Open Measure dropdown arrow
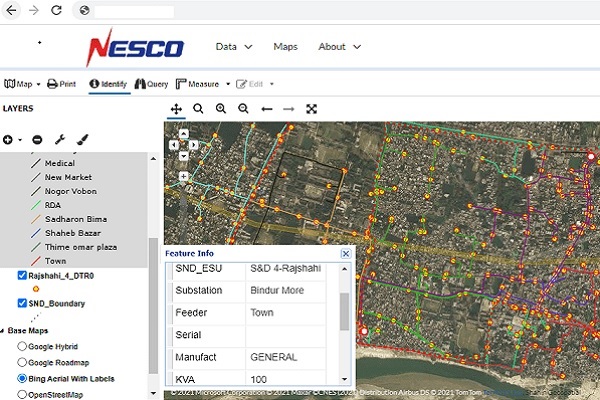The image size is (600, 400). [x=228, y=84]
